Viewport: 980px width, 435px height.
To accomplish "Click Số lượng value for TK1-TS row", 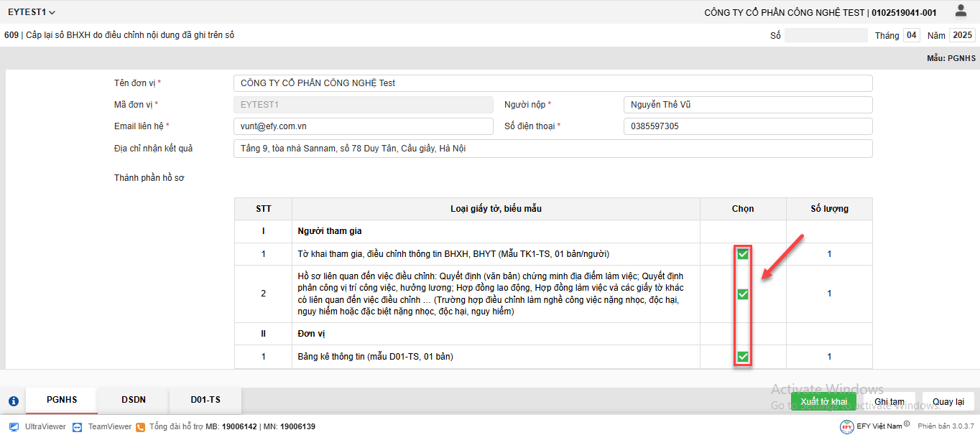I will [x=829, y=254].
